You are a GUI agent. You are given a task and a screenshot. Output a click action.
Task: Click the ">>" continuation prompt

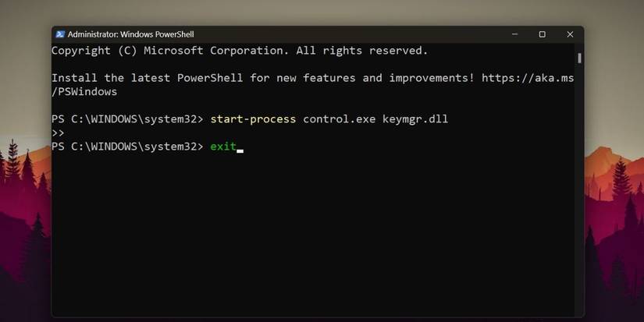(x=58, y=133)
